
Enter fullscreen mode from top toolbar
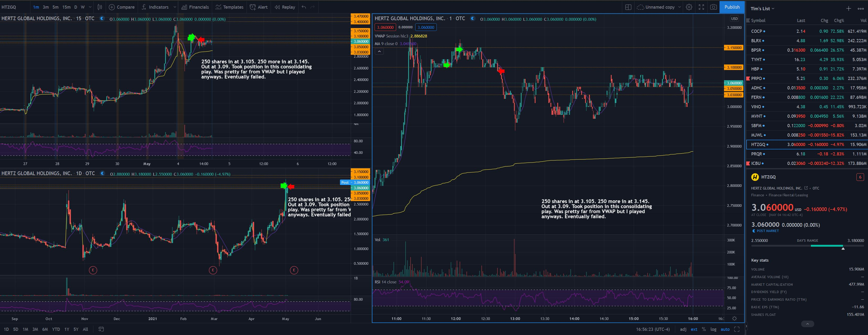(x=701, y=7)
